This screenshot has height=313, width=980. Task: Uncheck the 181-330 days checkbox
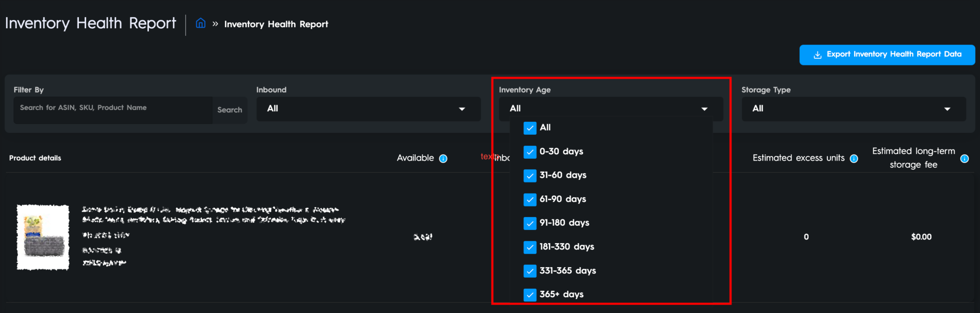tap(530, 247)
